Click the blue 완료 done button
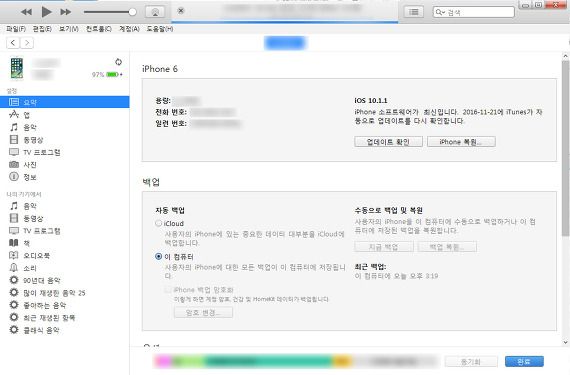Screen dimensions: 570x375 point(524,362)
